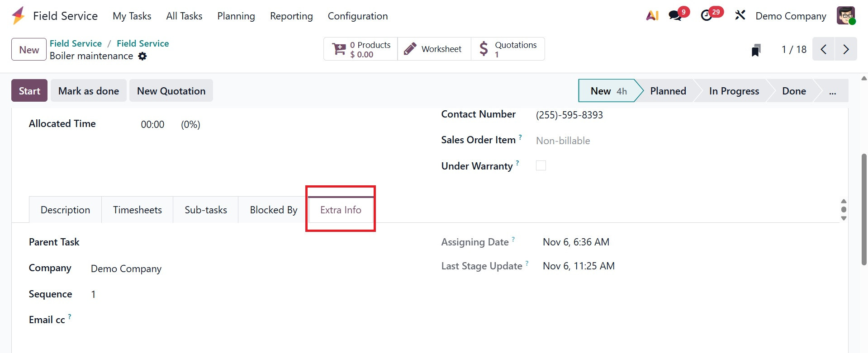Click the bookmark icon beside record counter
The image size is (868, 353).
point(756,50)
